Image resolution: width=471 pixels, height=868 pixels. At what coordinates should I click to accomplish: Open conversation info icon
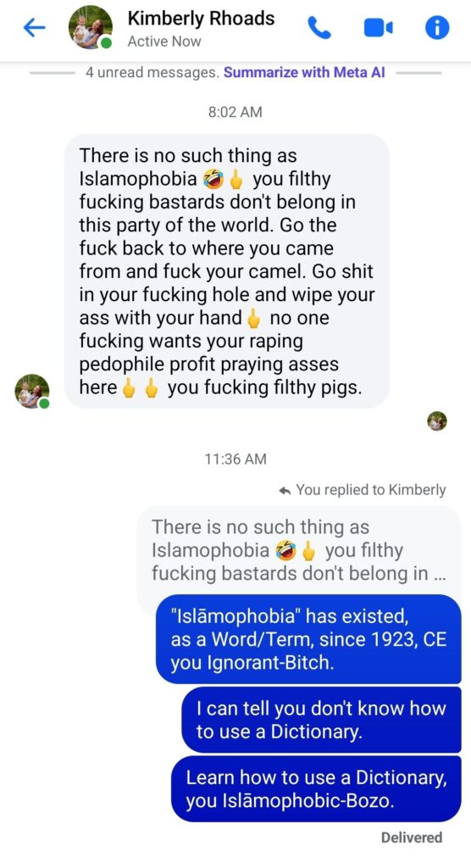[436, 28]
